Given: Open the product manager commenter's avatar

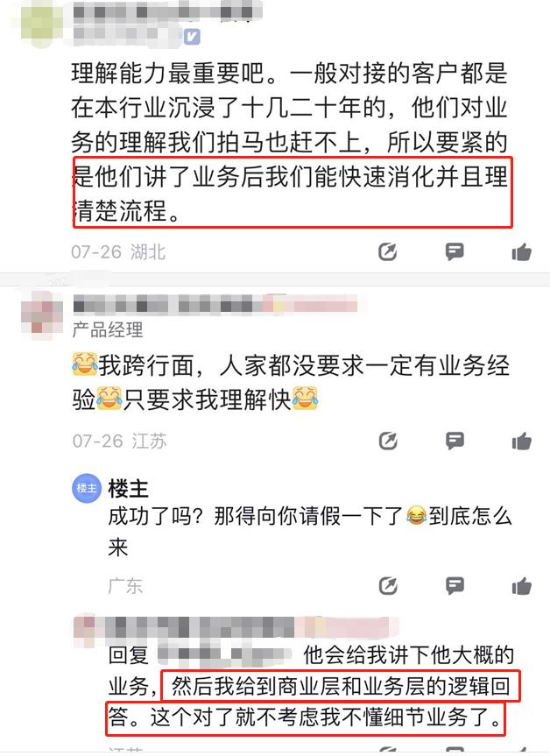Looking at the screenshot, I should point(42,316).
